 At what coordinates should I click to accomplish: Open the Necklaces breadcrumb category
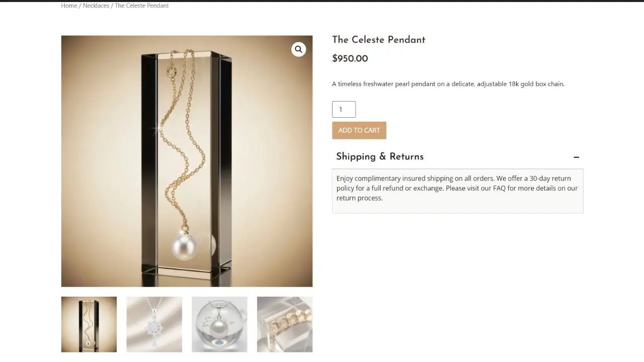click(96, 6)
